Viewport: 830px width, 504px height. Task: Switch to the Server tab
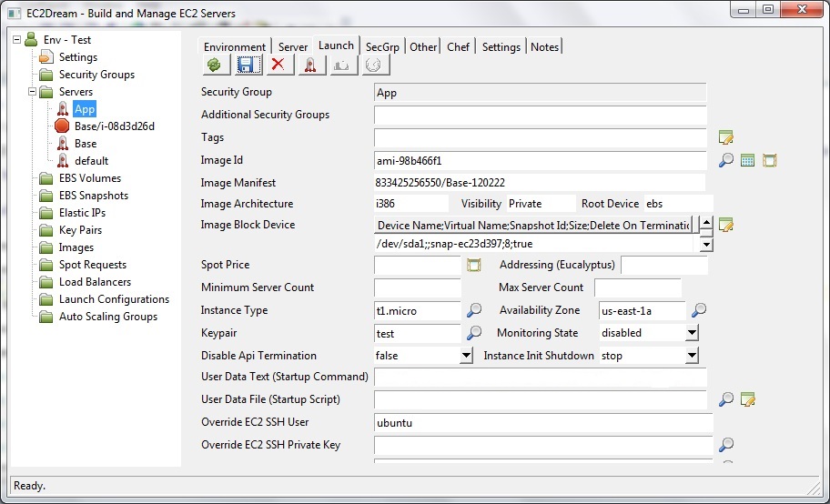click(x=293, y=46)
